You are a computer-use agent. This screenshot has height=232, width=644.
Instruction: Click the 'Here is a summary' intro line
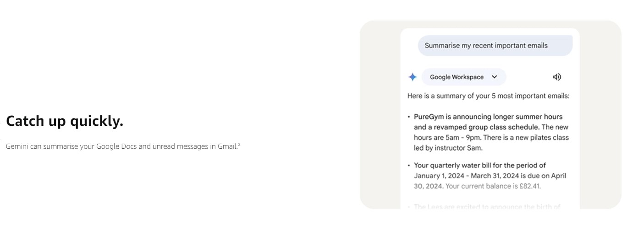pos(488,96)
